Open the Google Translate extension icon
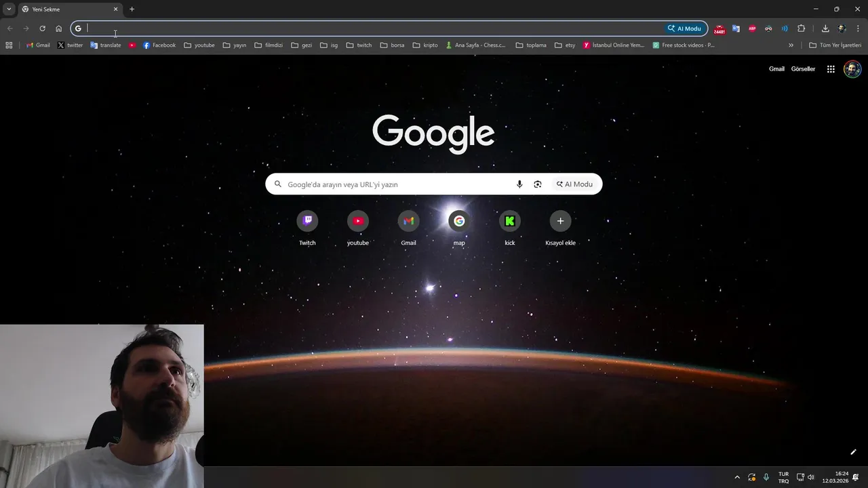The image size is (868, 488). pyautogui.click(x=736, y=28)
